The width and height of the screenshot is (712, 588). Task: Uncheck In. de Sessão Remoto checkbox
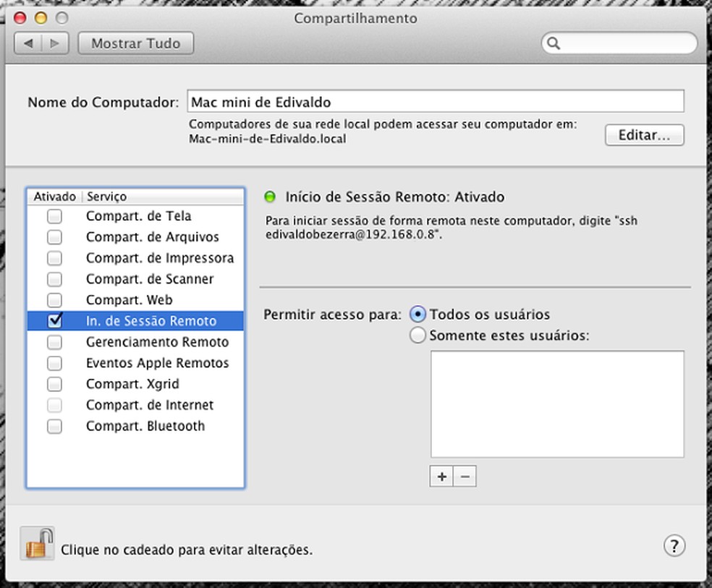54,321
